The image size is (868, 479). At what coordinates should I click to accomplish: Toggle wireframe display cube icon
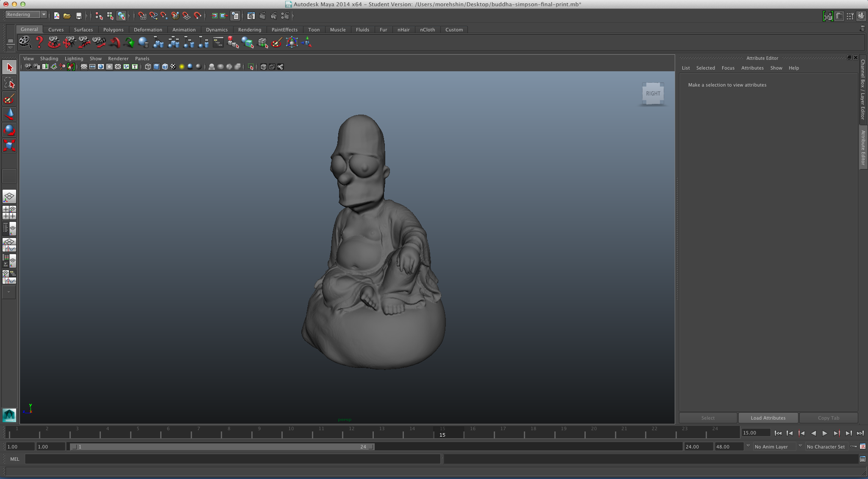pos(148,67)
